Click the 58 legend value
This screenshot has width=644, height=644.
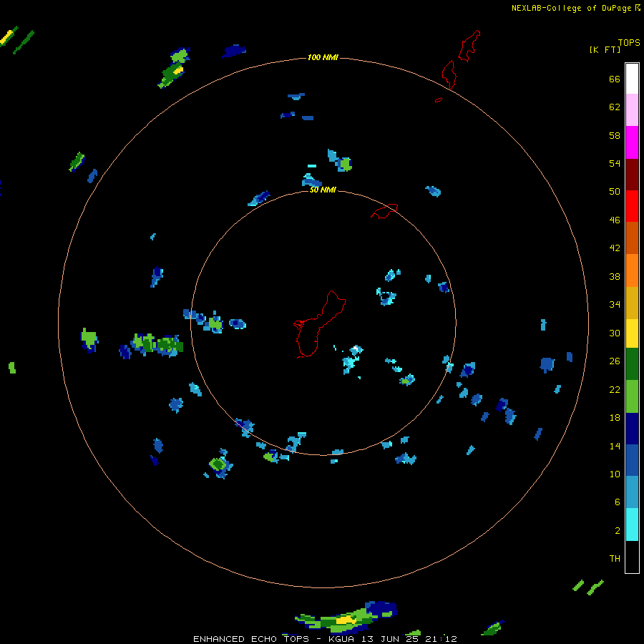click(615, 135)
